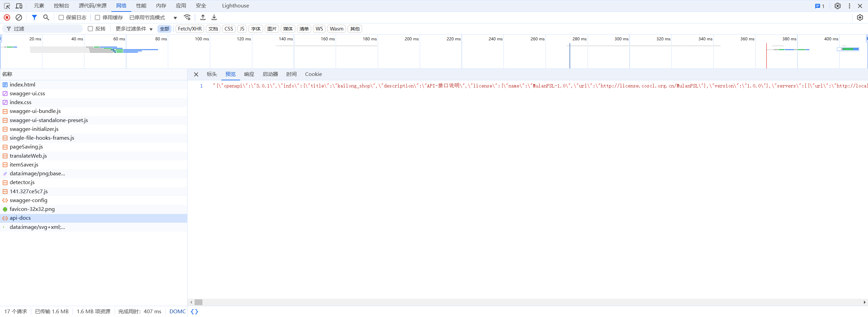Open the 标头 details tab
Viewport: 868px width, 317px height.
(x=212, y=74)
